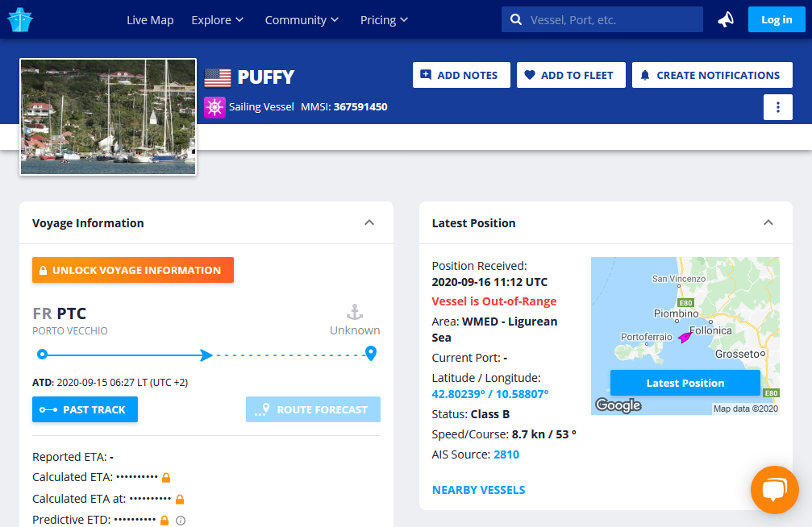Click the destination pin on route line

click(x=371, y=353)
